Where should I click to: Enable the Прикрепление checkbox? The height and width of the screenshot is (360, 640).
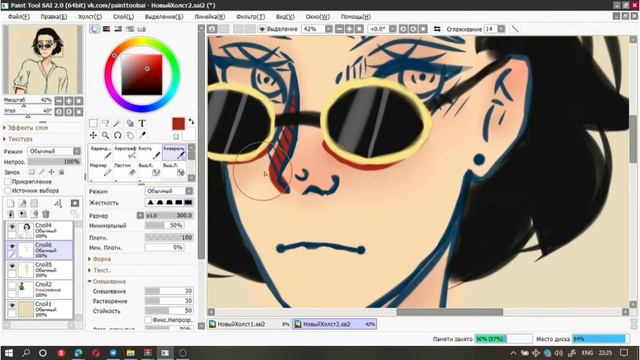click(x=7, y=182)
